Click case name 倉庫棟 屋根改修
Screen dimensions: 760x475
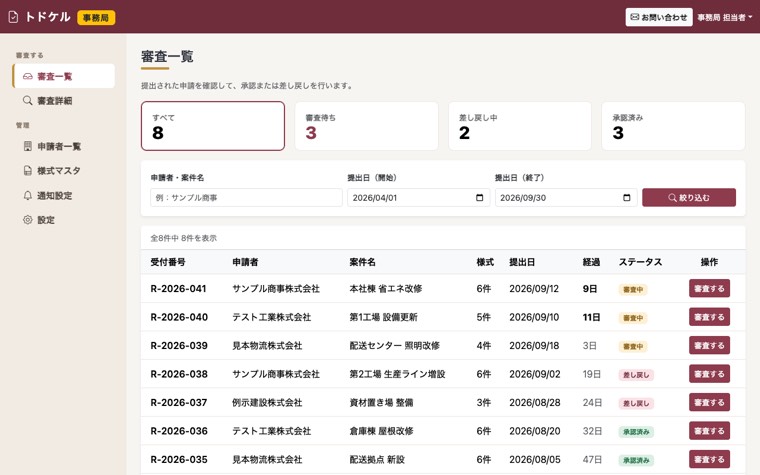[x=381, y=431]
